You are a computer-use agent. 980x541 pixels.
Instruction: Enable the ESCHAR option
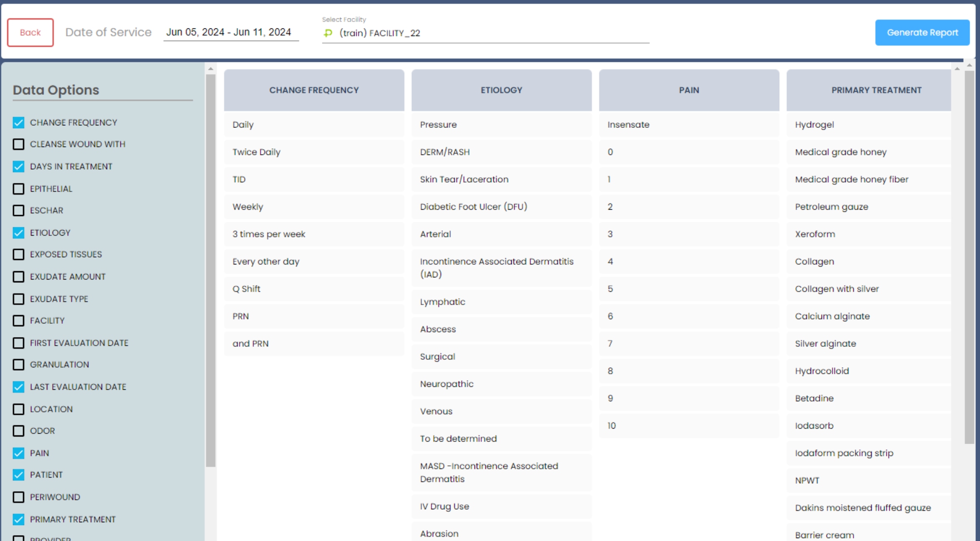click(x=18, y=211)
